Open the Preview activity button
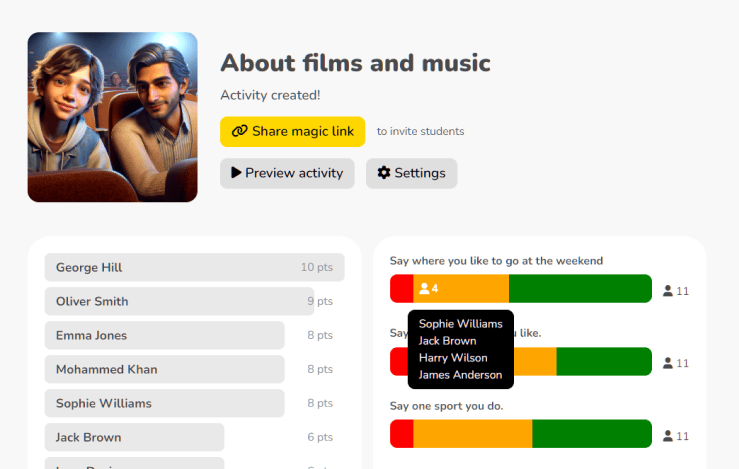739x469 pixels. pos(287,173)
